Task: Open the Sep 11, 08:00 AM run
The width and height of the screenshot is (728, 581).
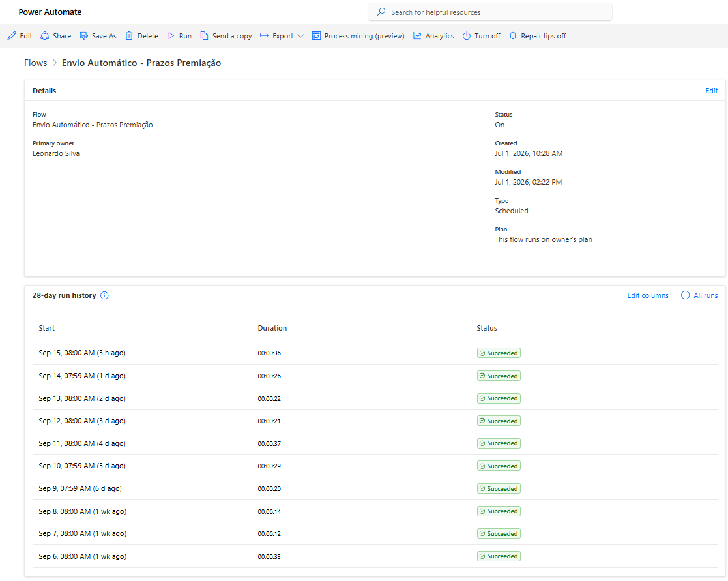Action: click(x=82, y=443)
